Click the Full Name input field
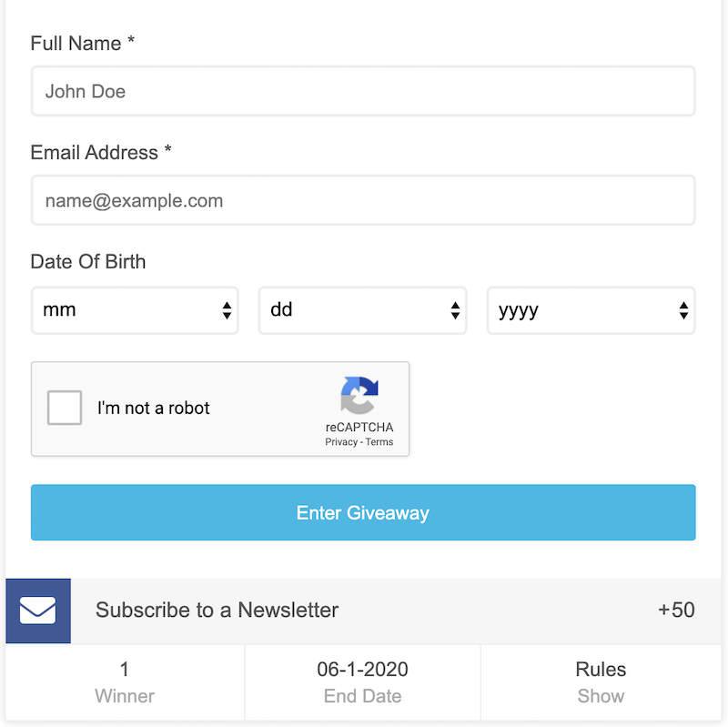Viewport: 728px width, 727px height. point(363,91)
